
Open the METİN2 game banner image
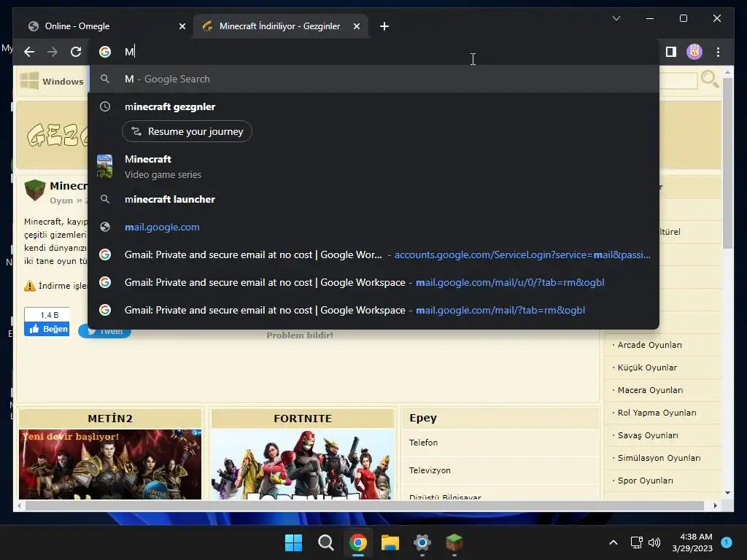click(x=110, y=464)
